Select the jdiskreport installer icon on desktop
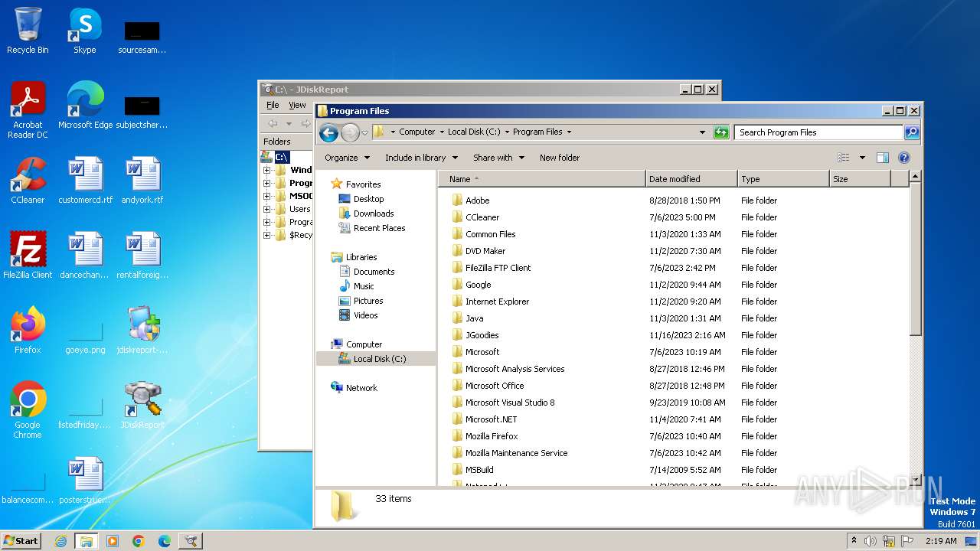The image size is (980, 551). pyautogui.click(x=142, y=331)
